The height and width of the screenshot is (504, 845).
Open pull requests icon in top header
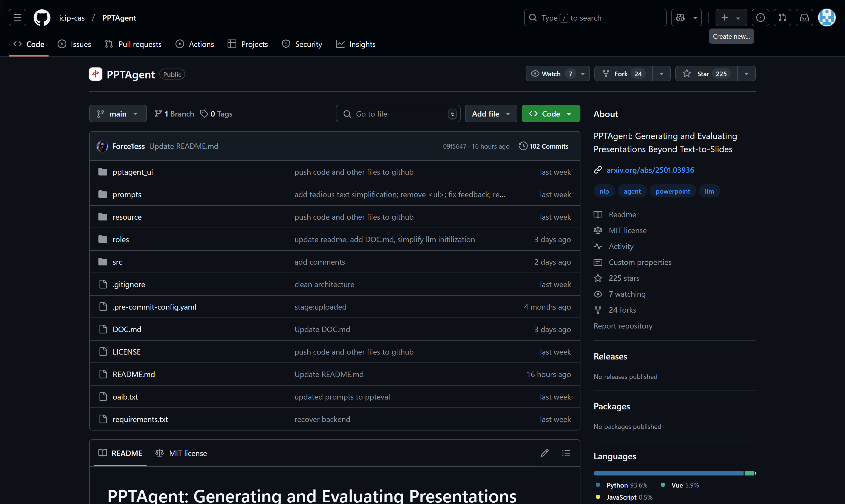tap(782, 18)
